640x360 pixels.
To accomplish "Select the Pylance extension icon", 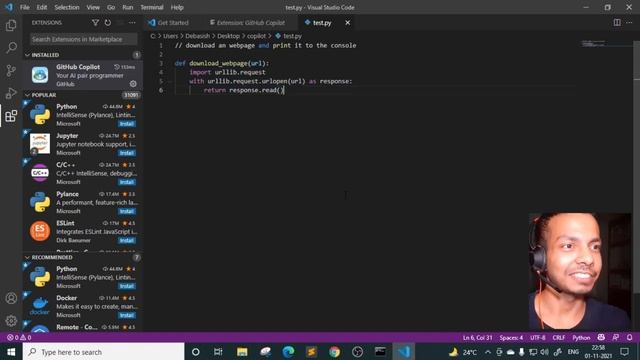I will coord(40,202).
